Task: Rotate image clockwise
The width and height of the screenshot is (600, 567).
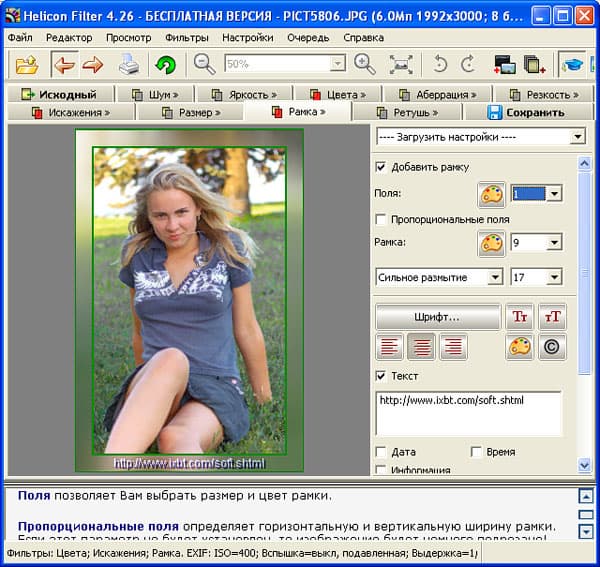Action: click(468, 64)
